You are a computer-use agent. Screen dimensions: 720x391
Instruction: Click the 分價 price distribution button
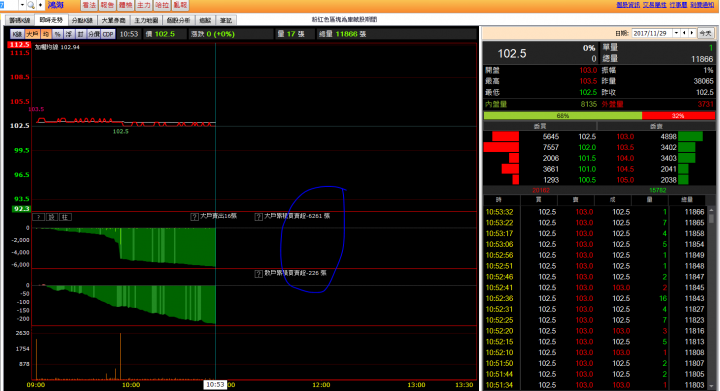pyautogui.click(x=94, y=34)
